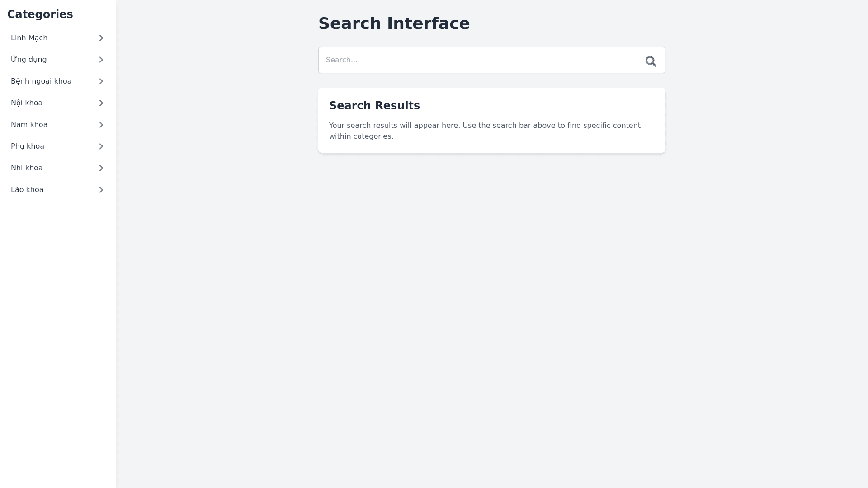868x488 pixels.
Task: Open the Lão khoa category label
Action: (x=27, y=190)
